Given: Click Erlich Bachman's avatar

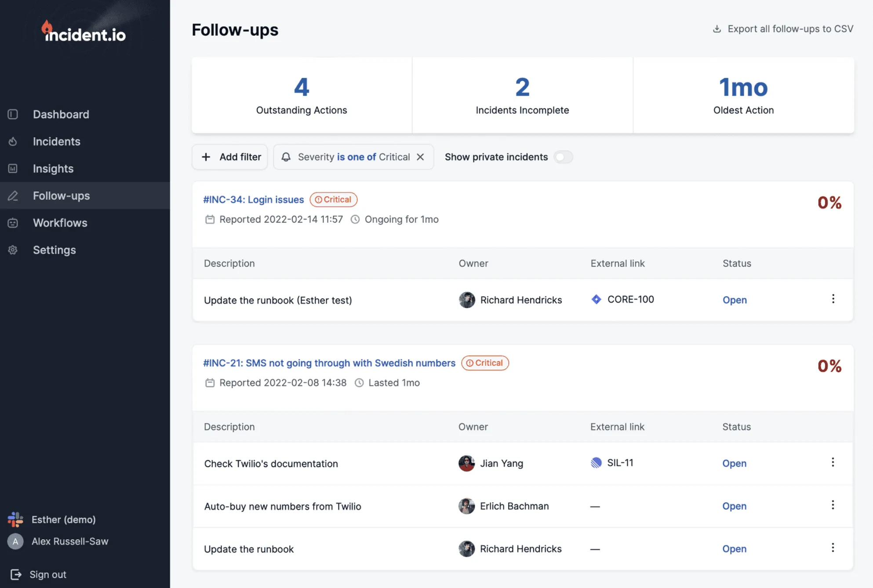Looking at the screenshot, I should (x=466, y=506).
